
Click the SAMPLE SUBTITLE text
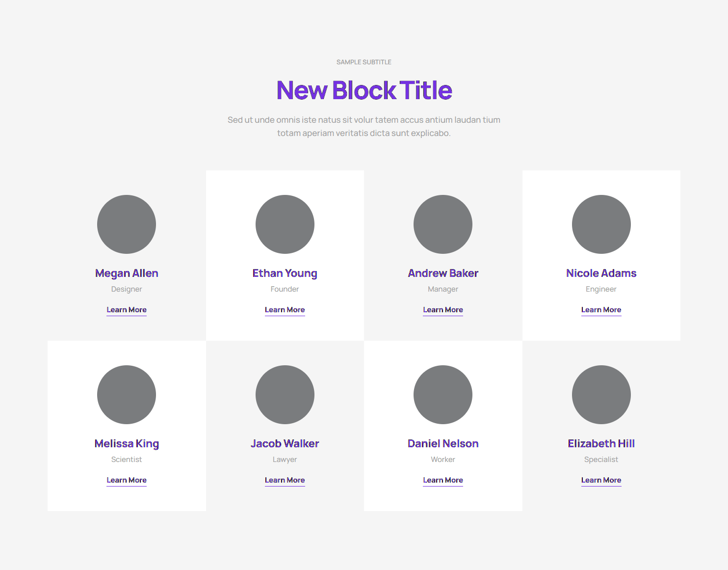364,62
